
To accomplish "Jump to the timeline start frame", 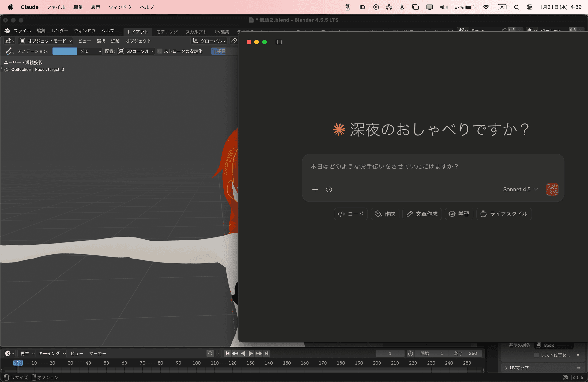I will pos(228,353).
